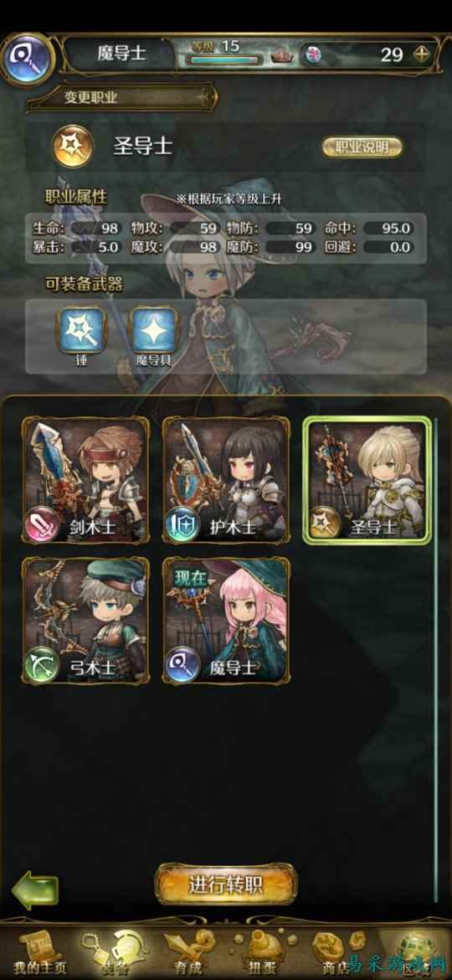Select the 魔导具 weapon icon
The width and height of the screenshot is (452, 980).
153,331
